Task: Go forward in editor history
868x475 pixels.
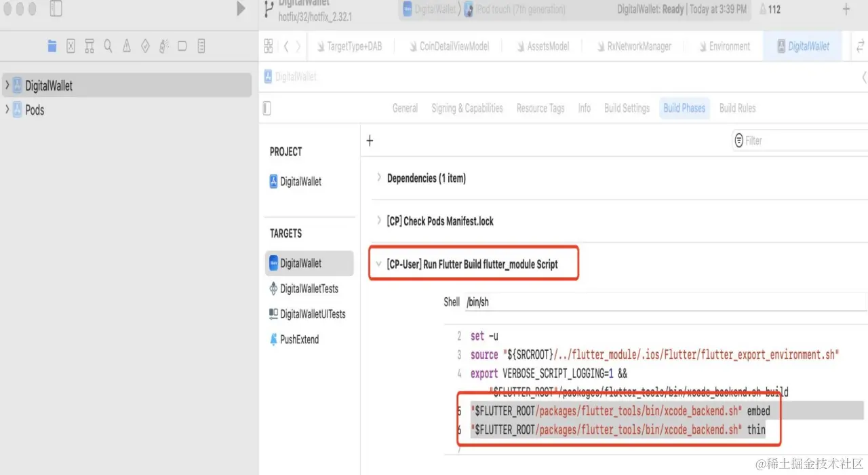Action: (x=298, y=46)
